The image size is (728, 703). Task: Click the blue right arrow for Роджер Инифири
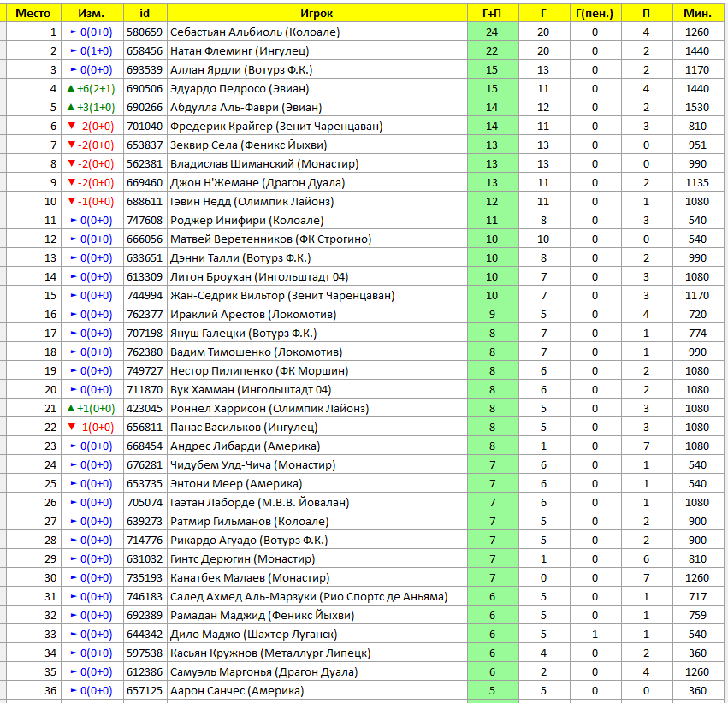pos(74,220)
